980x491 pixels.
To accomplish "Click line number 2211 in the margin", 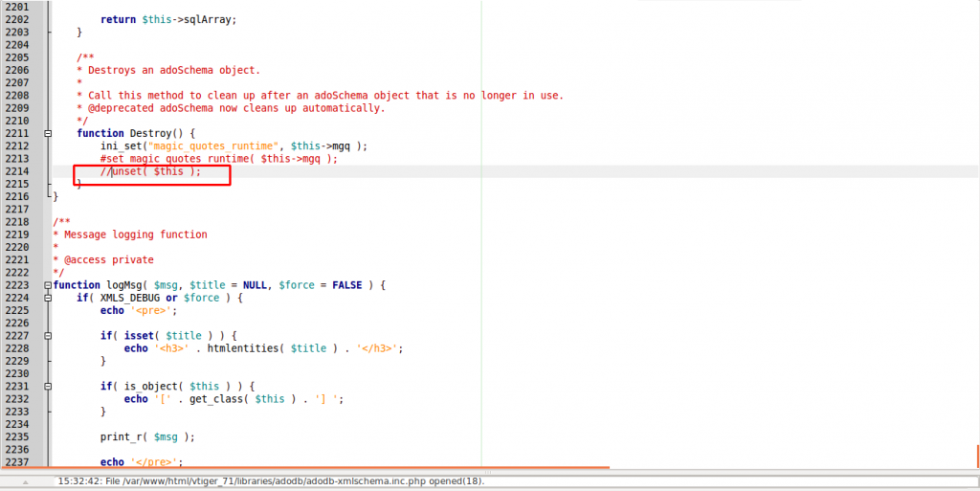I will click(20, 133).
